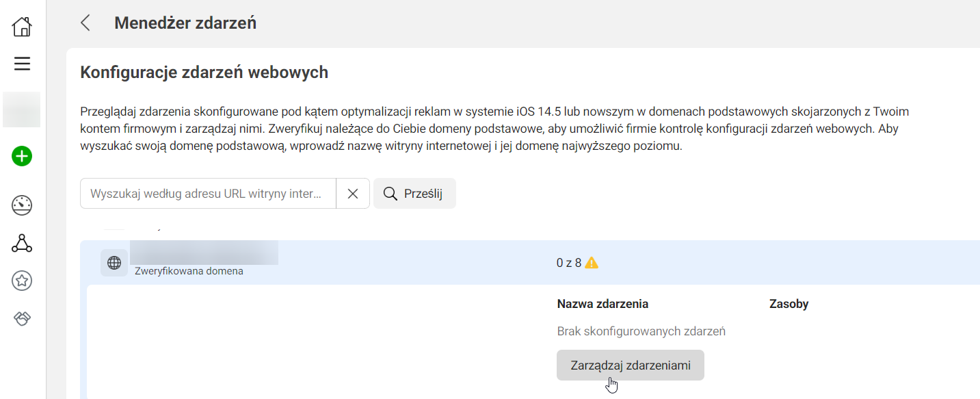Open the Events Manager home icon
Viewport: 980px width, 399px height.
click(x=21, y=26)
